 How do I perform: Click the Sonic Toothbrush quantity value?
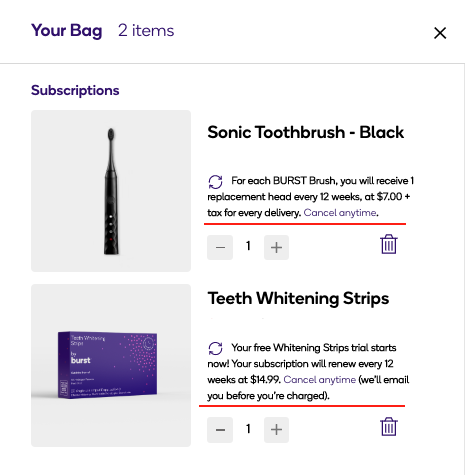pyautogui.click(x=248, y=246)
